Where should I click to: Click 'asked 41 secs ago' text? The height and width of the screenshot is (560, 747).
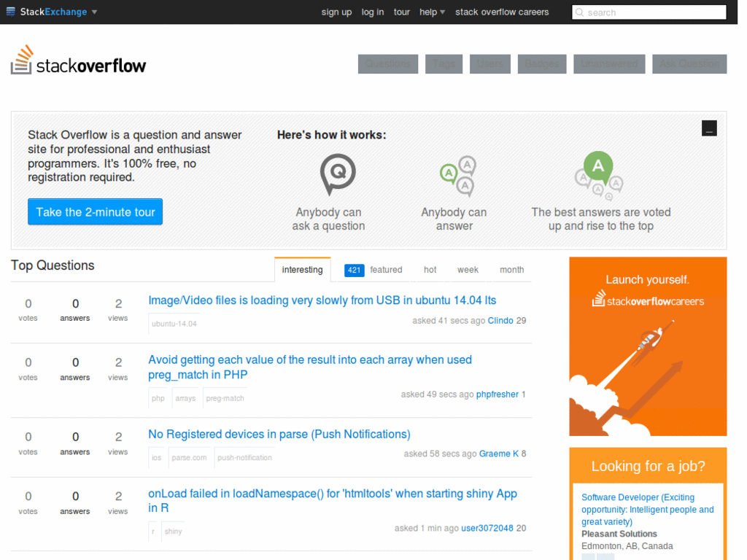coord(449,321)
